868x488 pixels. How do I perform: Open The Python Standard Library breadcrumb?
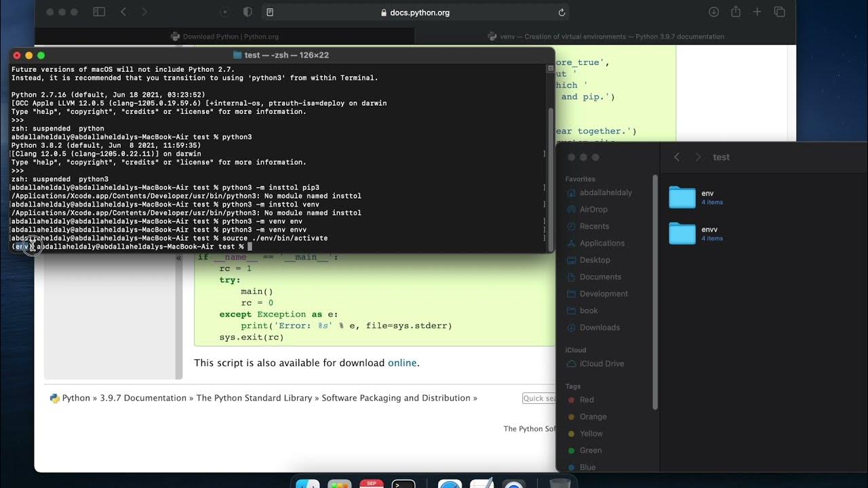click(x=254, y=398)
